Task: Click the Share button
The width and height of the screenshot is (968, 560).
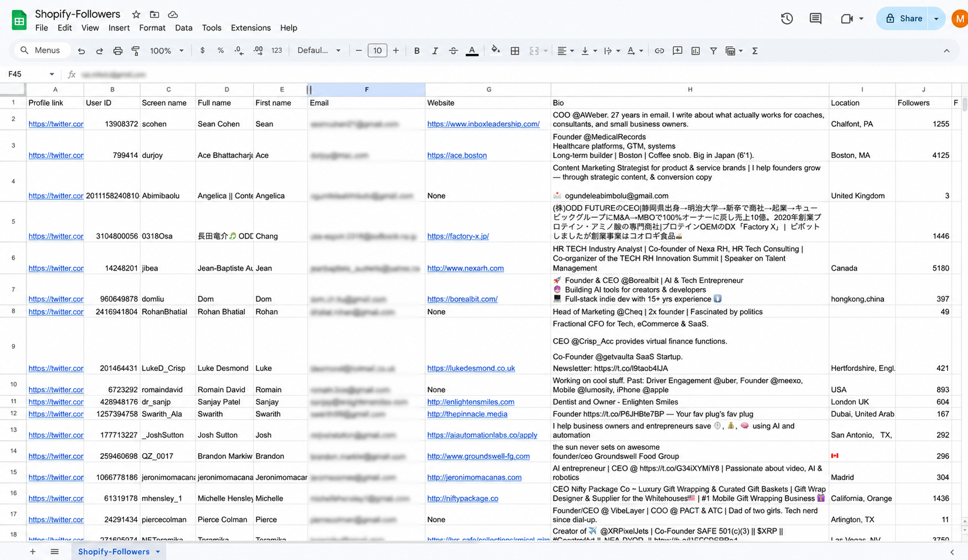Action: click(905, 18)
